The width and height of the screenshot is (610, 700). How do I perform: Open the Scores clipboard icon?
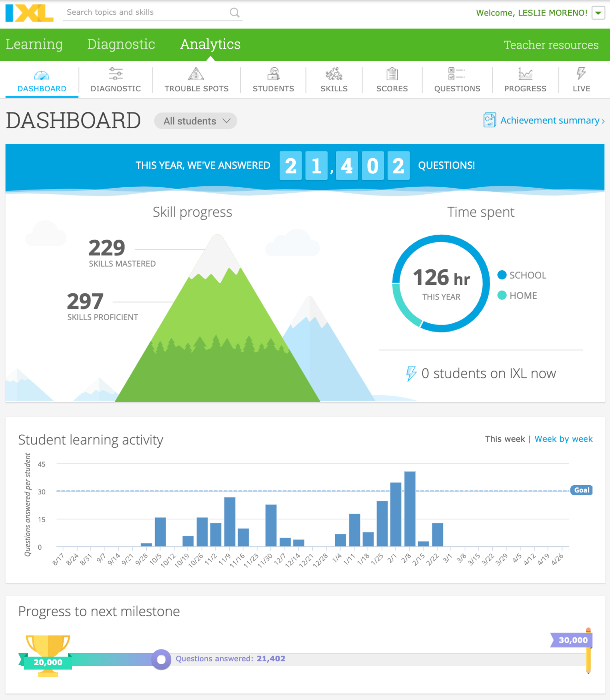click(392, 74)
